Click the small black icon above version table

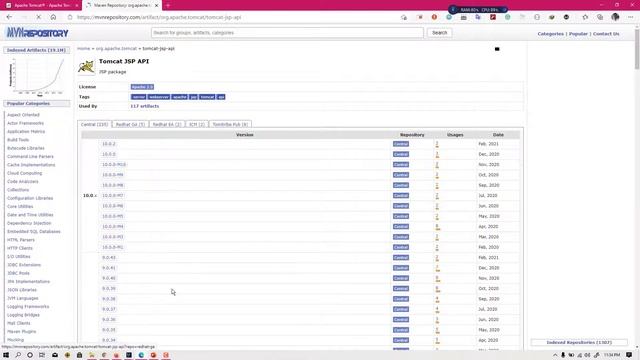click(497, 49)
